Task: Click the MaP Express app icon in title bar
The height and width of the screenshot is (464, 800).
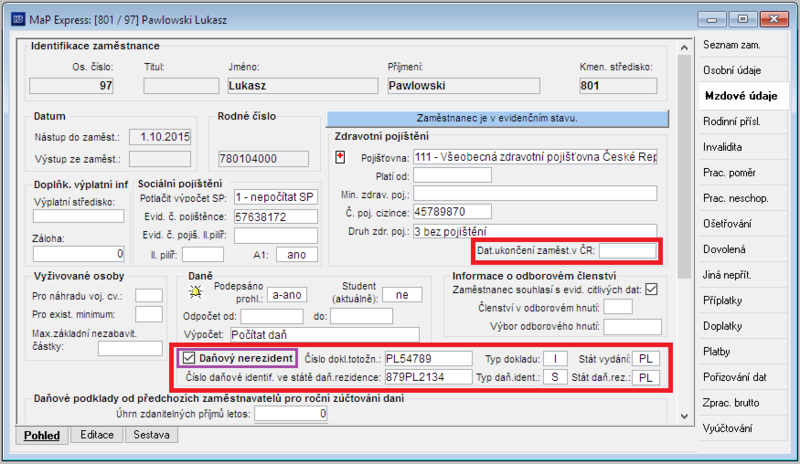Action: click(x=18, y=19)
